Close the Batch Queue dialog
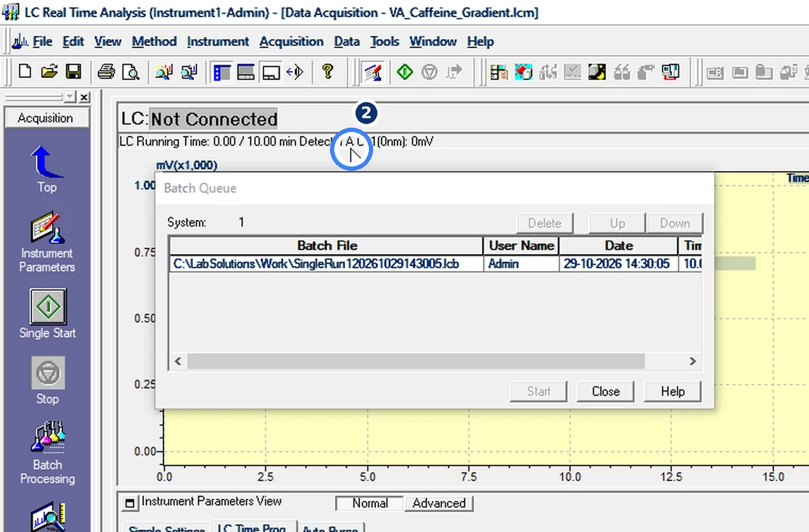Image resolution: width=809 pixels, height=532 pixels. (x=606, y=392)
